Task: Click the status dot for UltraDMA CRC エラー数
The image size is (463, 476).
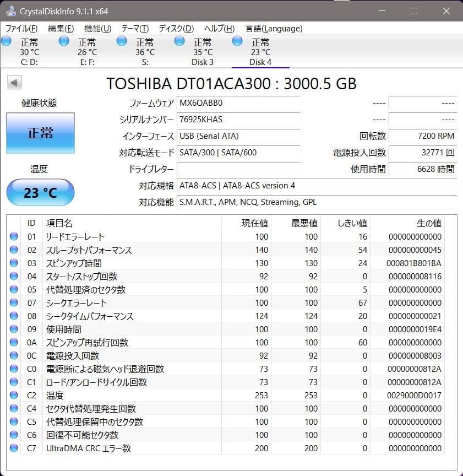Action: pyautogui.click(x=14, y=448)
